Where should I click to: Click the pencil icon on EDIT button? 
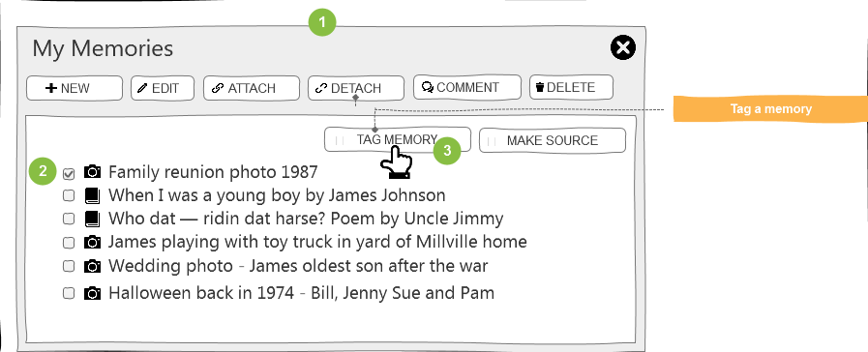coord(143,88)
